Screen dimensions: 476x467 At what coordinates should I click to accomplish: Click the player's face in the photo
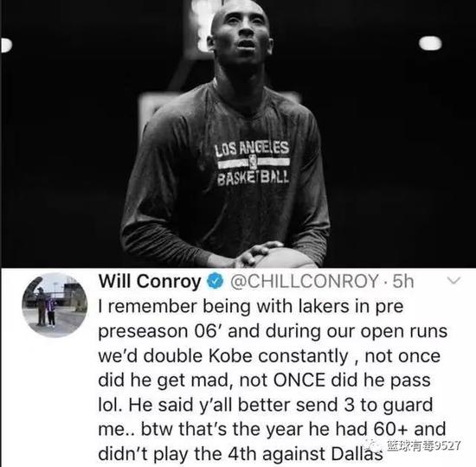pos(243,35)
